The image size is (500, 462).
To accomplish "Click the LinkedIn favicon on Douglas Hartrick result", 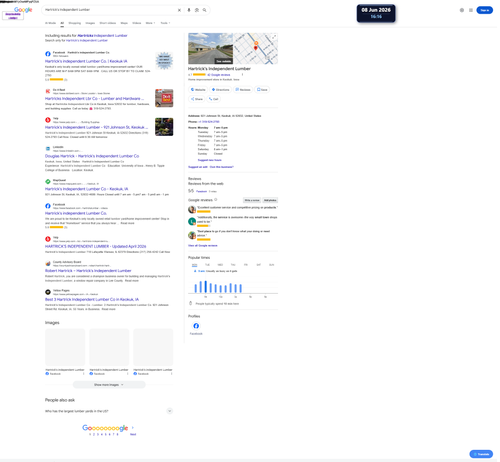I will (x=48, y=148).
